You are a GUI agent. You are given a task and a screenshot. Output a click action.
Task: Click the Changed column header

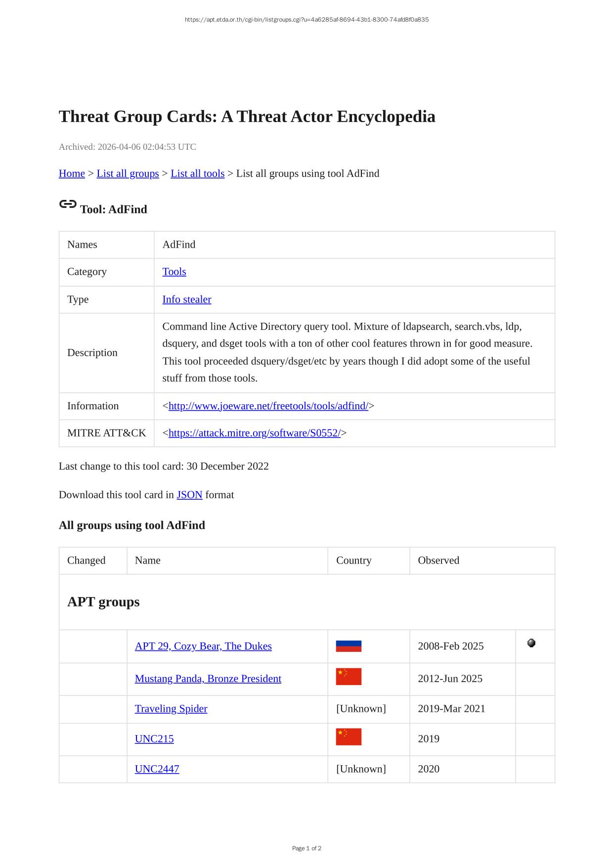86,561
